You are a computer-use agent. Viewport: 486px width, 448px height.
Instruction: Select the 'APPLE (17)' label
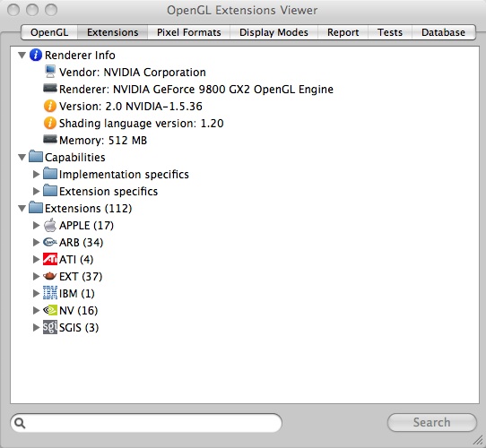click(x=86, y=225)
